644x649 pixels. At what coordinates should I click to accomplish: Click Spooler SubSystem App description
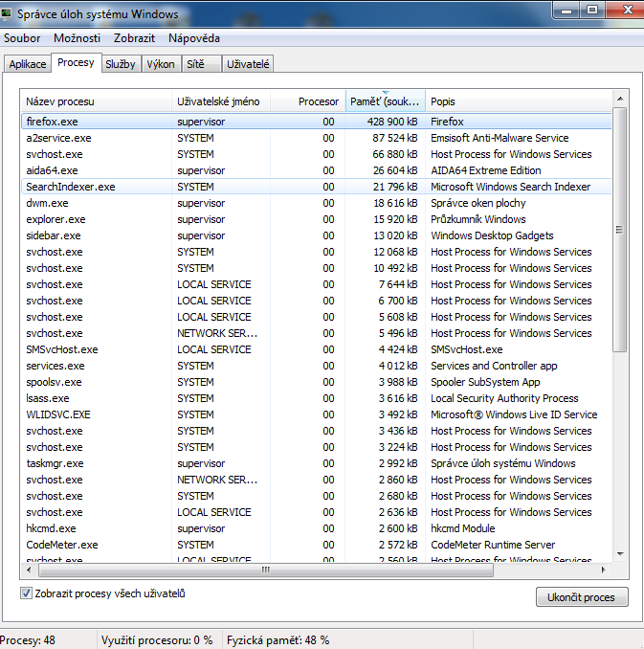[485, 382]
